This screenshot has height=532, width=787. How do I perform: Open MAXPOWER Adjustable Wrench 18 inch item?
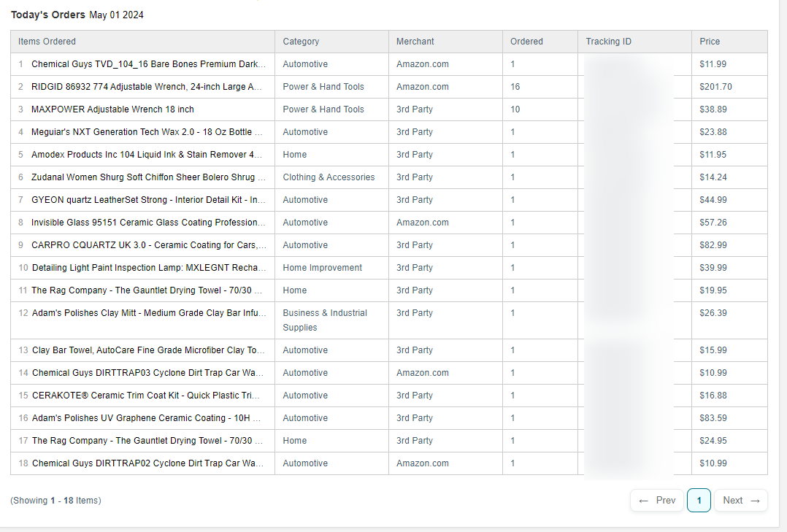tap(112, 109)
